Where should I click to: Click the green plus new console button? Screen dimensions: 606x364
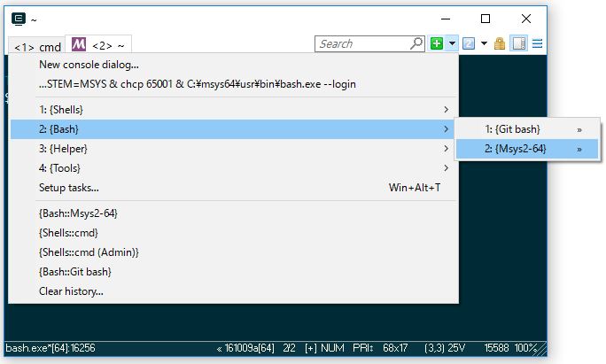[x=437, y=43]
